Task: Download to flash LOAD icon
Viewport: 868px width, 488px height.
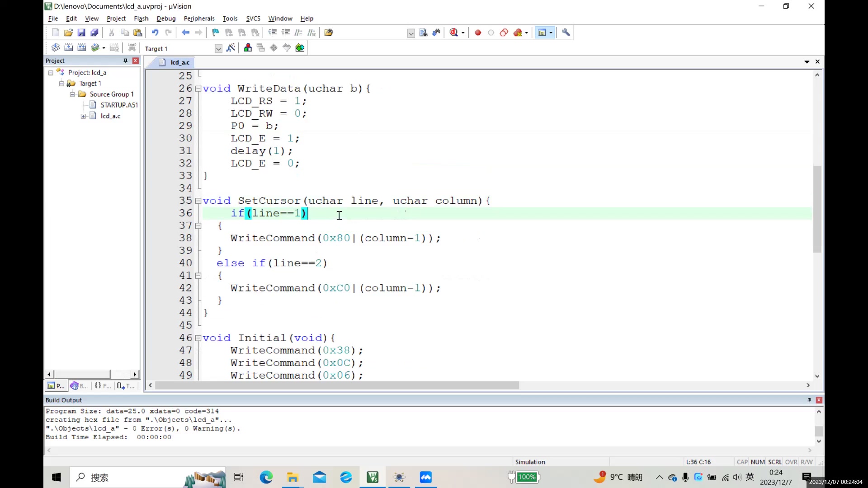Action: tap(132, 47)
